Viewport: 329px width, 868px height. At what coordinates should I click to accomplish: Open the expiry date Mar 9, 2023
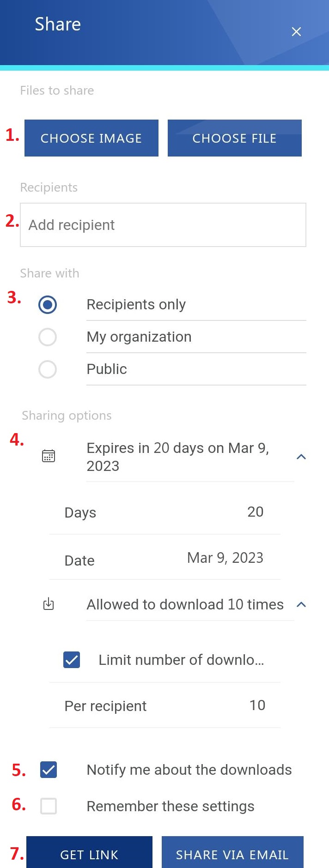pos(225,558)
